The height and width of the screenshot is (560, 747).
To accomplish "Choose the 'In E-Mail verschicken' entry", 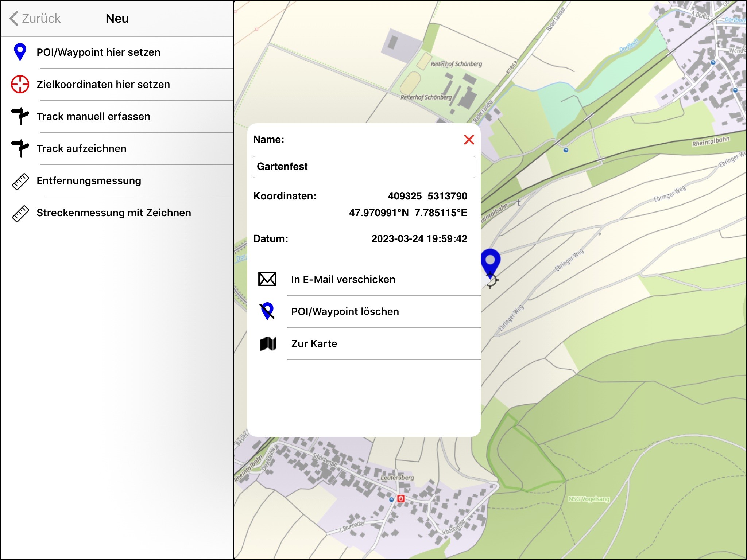I will click(x=343, y=279).
